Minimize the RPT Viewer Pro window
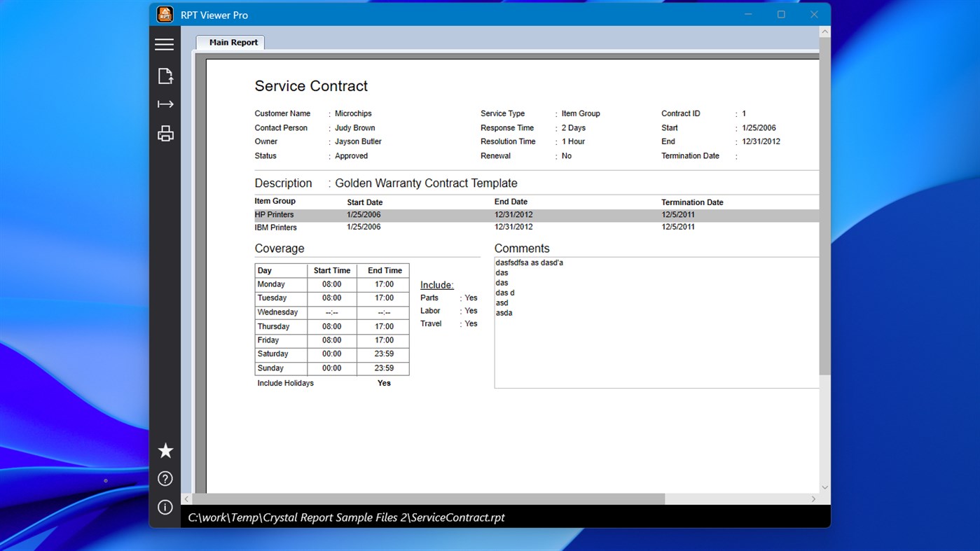The image size is (980, 551). point(749,15)
